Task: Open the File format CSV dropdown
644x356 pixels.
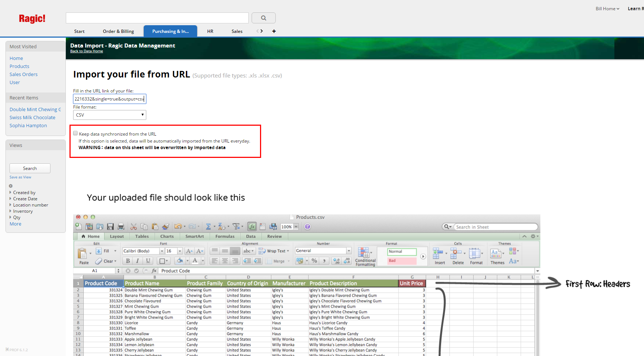Action: [x=109, y=115]
